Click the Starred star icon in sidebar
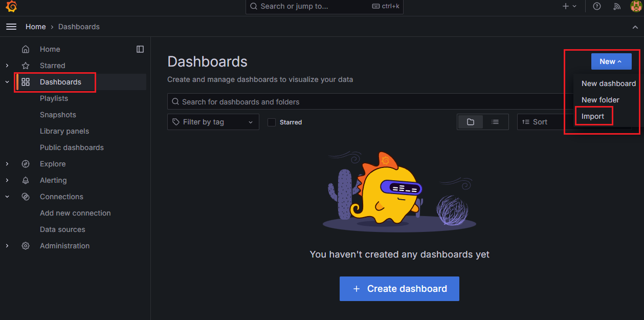The width and height of the screenshot is (644, 320). pos(26,66)
